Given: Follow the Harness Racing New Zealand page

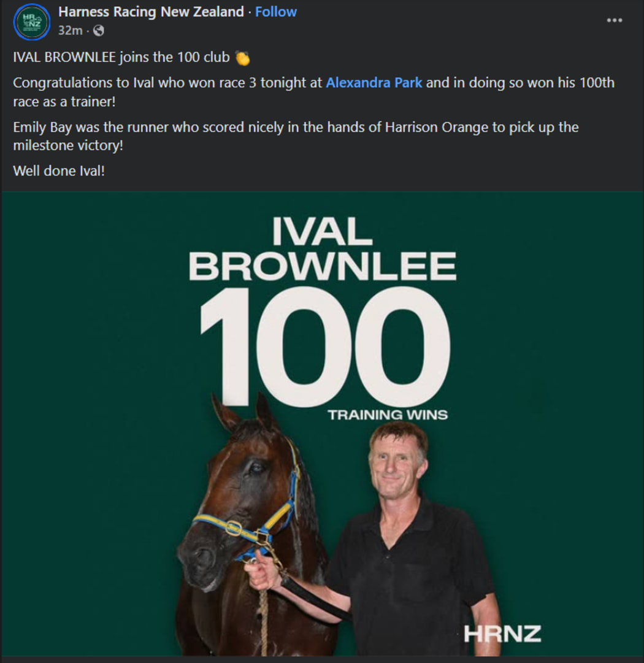Looking at the screenshot, I should 275,11.
